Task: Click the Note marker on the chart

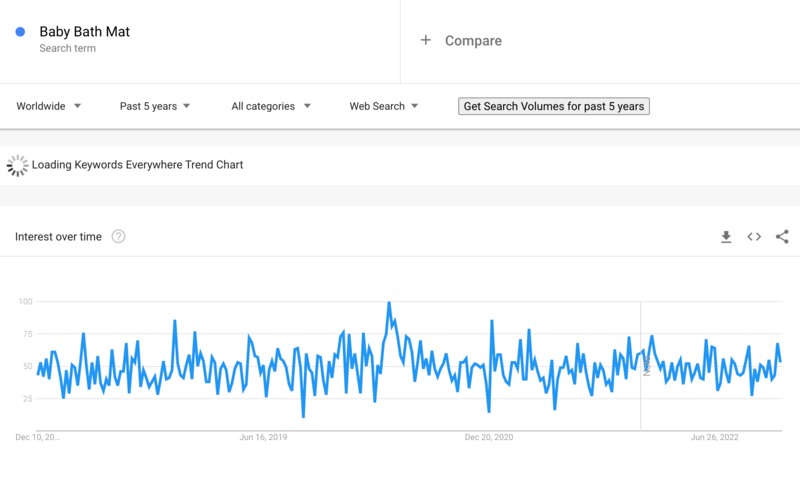Action: [646, 366]
